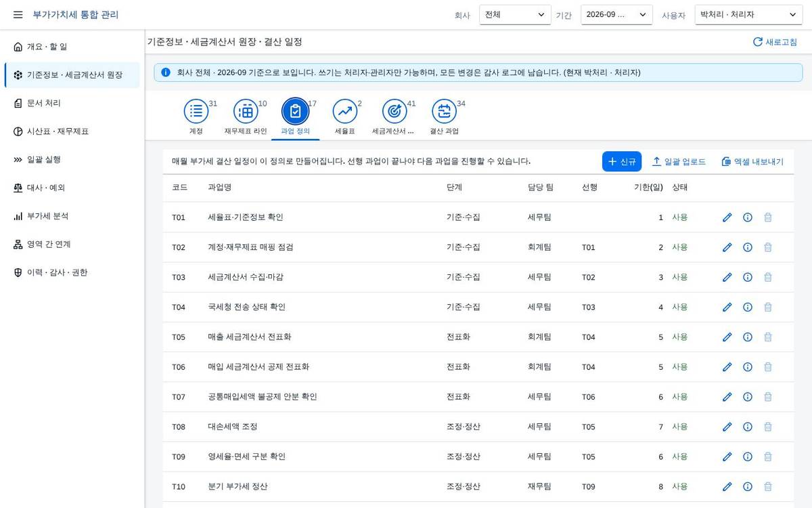Click the 새로고침 refresh button

tap(775, 42)
